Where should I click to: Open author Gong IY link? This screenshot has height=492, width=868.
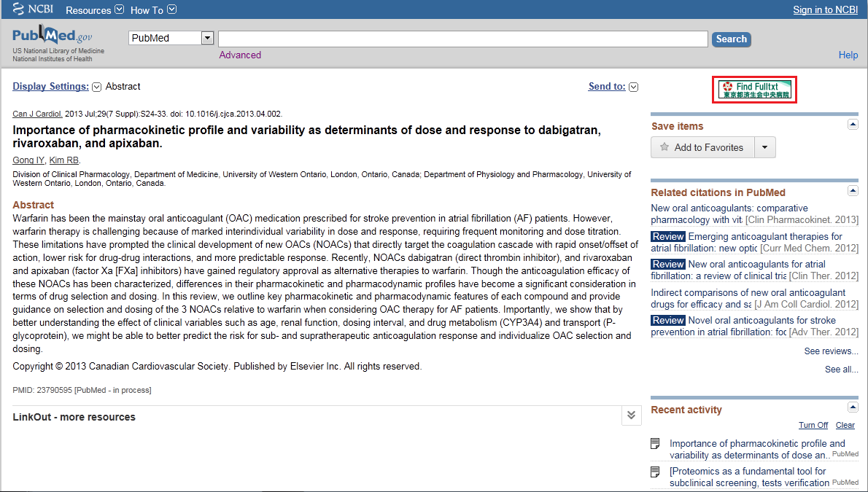28,160
